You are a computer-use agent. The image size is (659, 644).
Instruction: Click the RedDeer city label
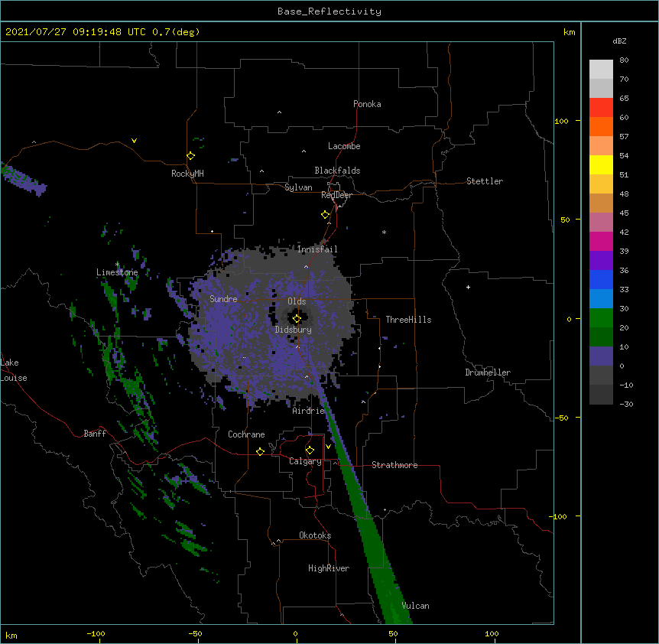(336, 195)
